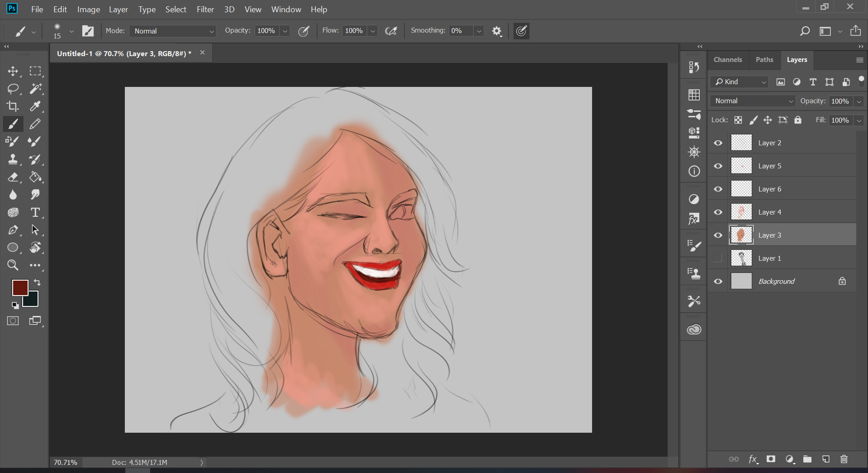The width and height of the screenshot is (868, 473).
Task: Open the brush settings gear options
Action: (497, 31)
